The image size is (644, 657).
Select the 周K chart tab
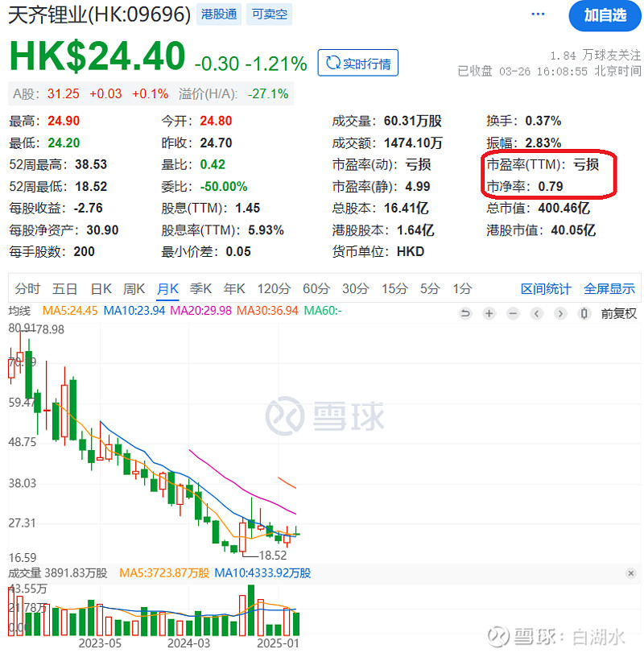click(x=134, y=289)
